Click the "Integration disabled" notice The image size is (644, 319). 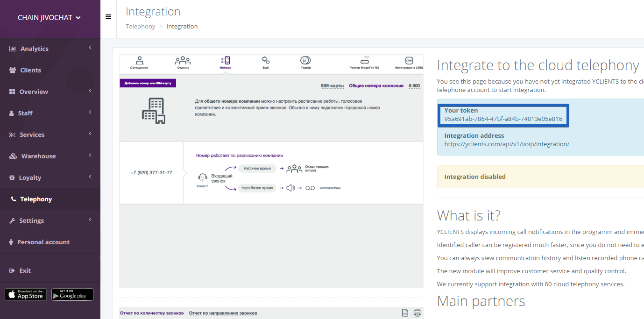coord(540,177)
